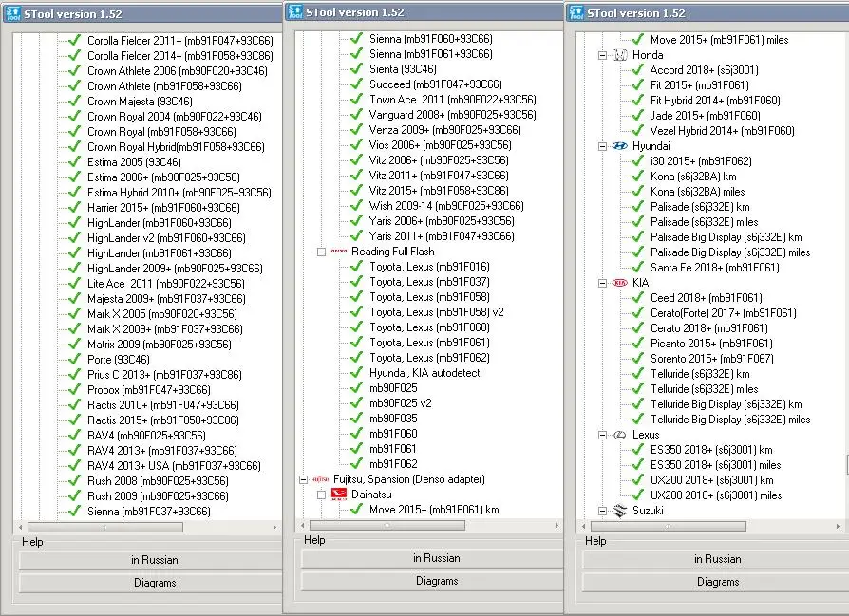Select Harrier 2015+ (mb91F060+93C66)
The height and width of the screenshot is (616, 849).
point(163,207)
